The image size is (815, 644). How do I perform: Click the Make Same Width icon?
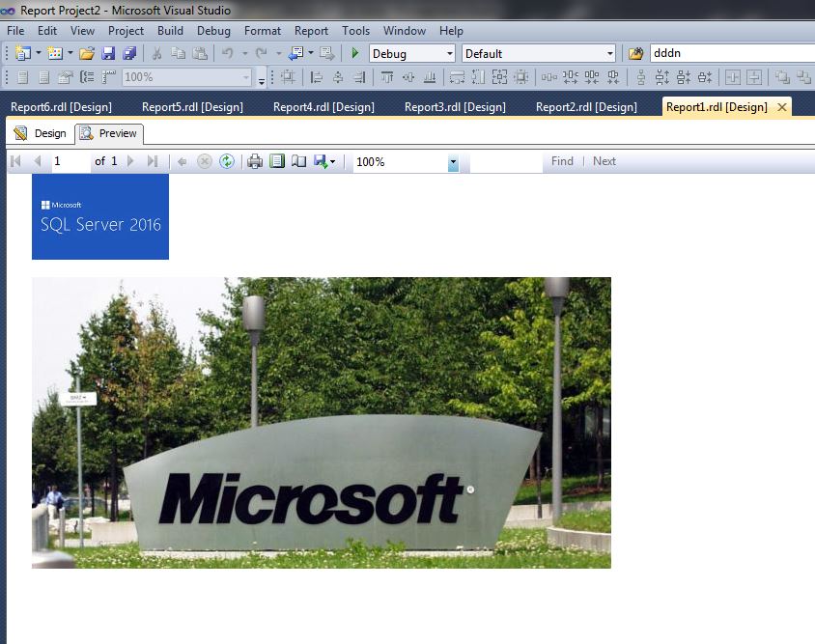coord(457,77)
